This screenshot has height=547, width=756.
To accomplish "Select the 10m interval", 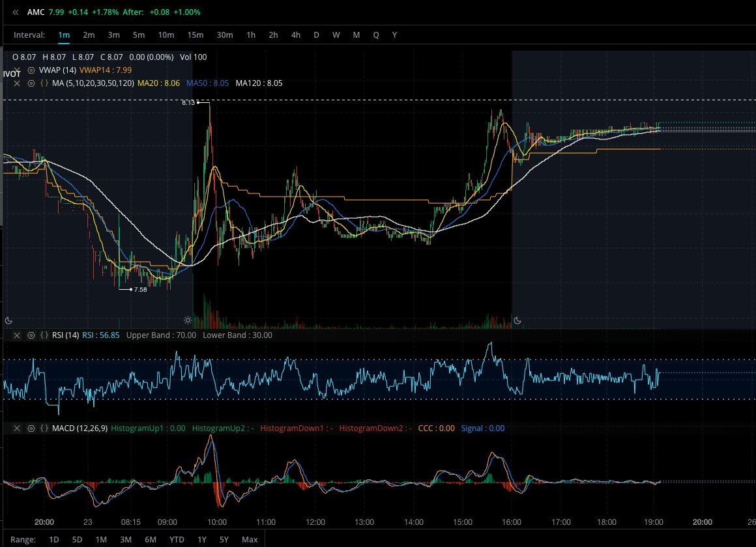I will [x=166, y=35].
